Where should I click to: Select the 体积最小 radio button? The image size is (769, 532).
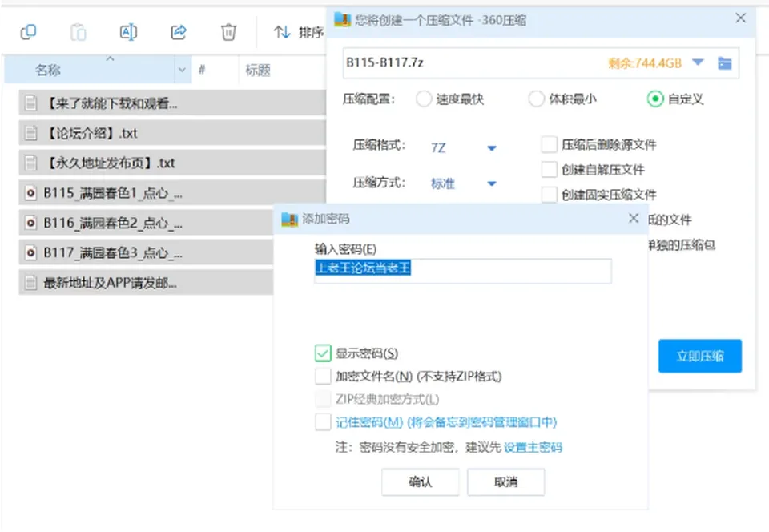tap(536, 99)
